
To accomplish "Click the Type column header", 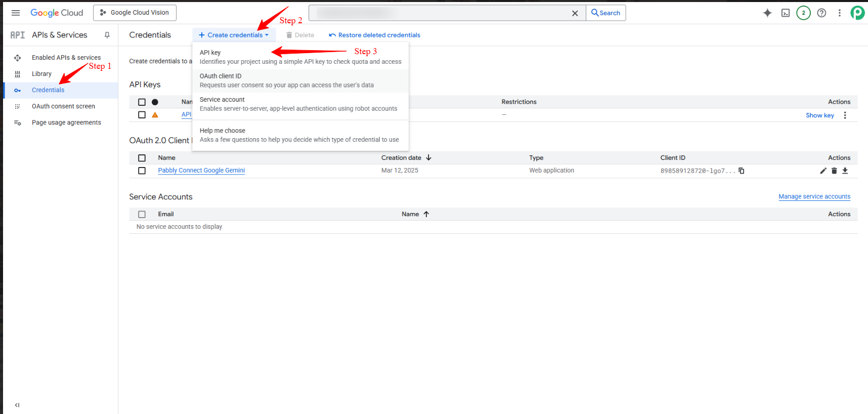I will pos(536,158).
